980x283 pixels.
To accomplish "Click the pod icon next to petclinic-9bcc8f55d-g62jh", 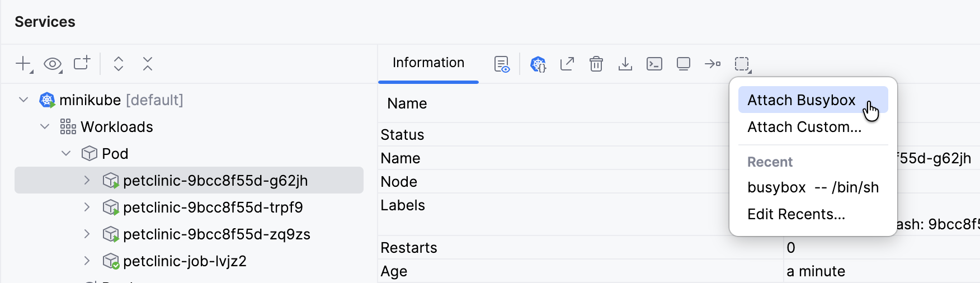I will 111,181.
